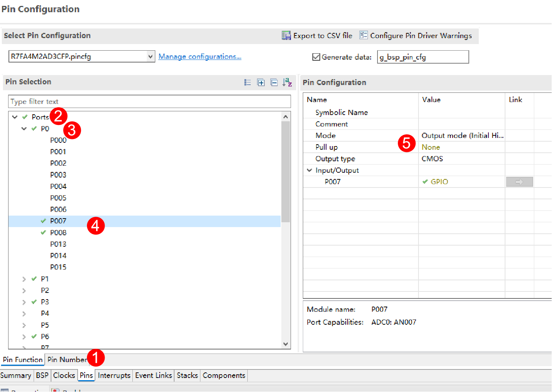
Task: Select pin P008 in the tree
Action: point(58,233)
